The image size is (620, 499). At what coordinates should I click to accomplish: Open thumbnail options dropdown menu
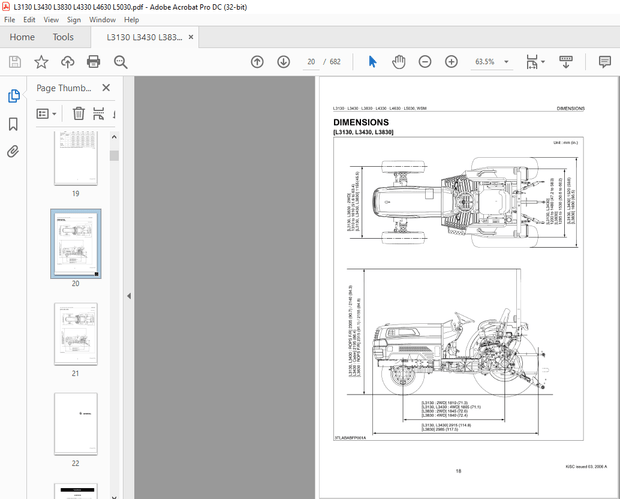point(46,114)
